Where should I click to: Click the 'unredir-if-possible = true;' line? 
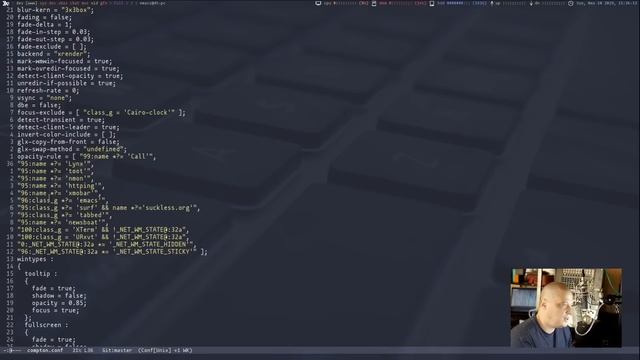point(66,83)
